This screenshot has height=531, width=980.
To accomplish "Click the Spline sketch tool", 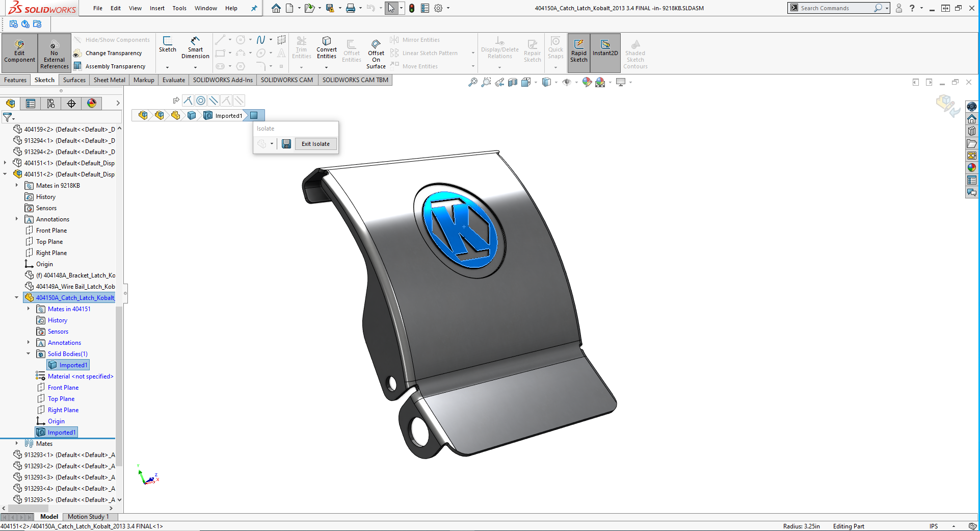I will tap(261, 40).
